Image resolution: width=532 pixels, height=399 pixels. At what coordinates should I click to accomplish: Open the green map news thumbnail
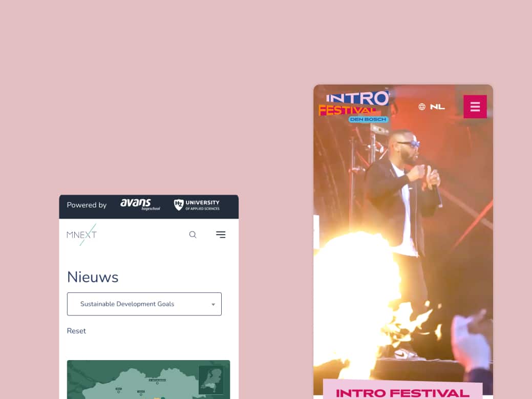point(148,380)
